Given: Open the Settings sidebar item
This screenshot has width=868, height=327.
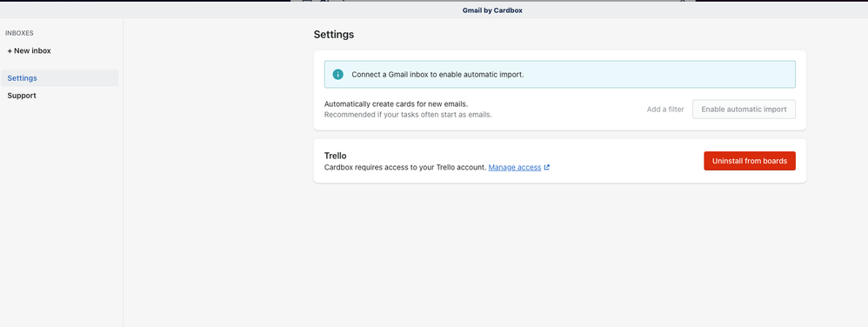Looking at the screenshot, I should [x=59, y=78].
